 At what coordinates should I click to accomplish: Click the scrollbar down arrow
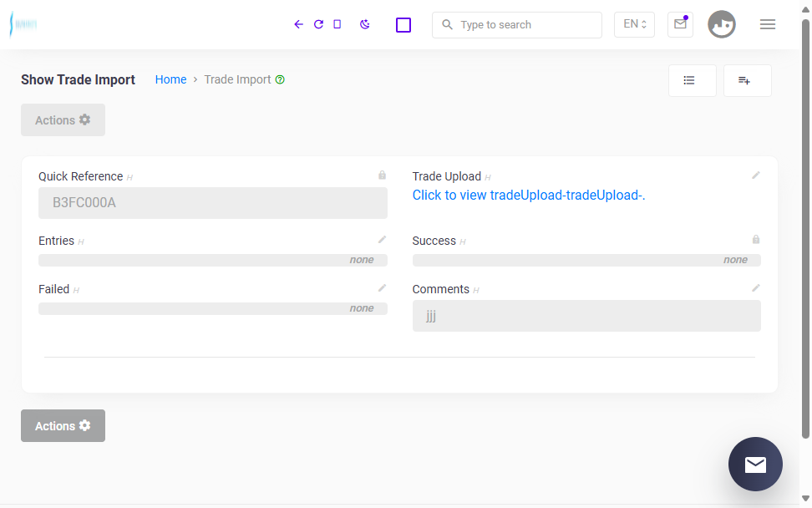(805, 498)
